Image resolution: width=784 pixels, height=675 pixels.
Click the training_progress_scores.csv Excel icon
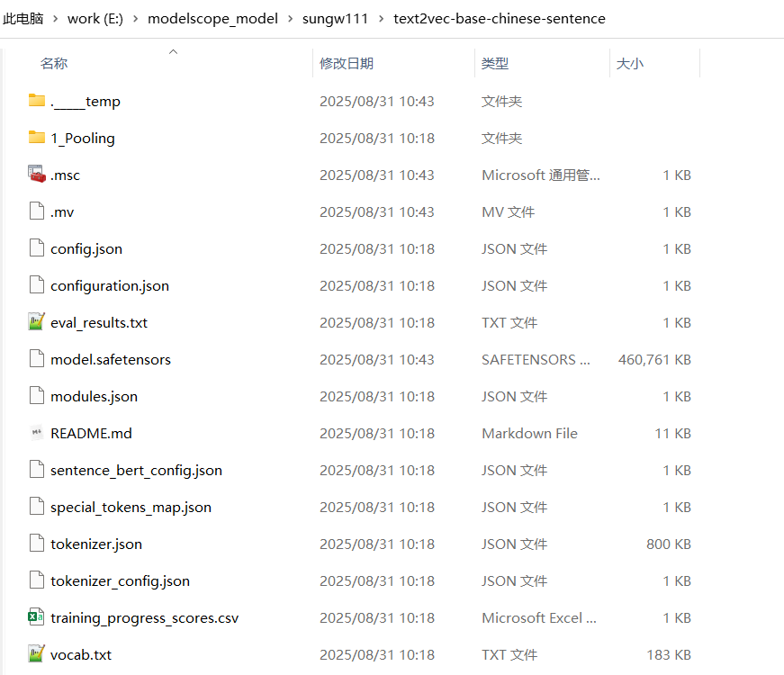point(36,617)
